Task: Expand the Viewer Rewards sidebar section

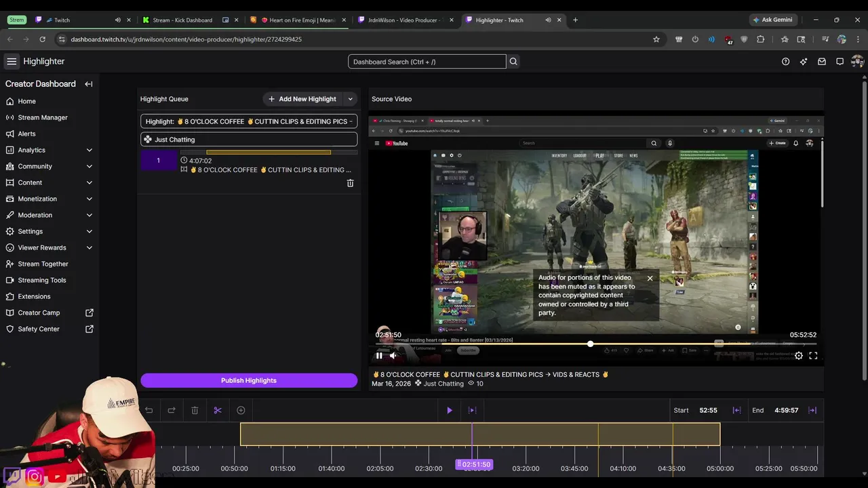Action: [90, 247]
